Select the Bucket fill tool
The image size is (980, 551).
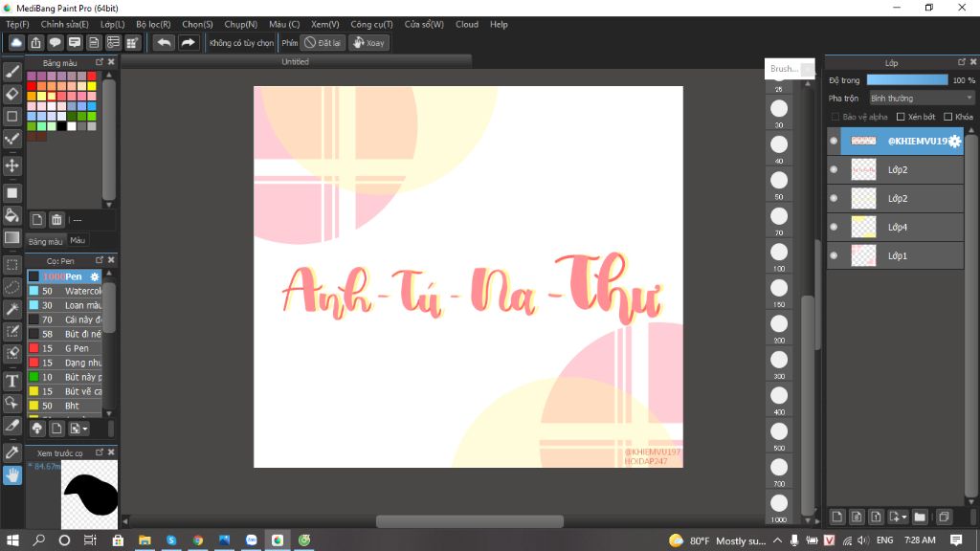(11, 215)
